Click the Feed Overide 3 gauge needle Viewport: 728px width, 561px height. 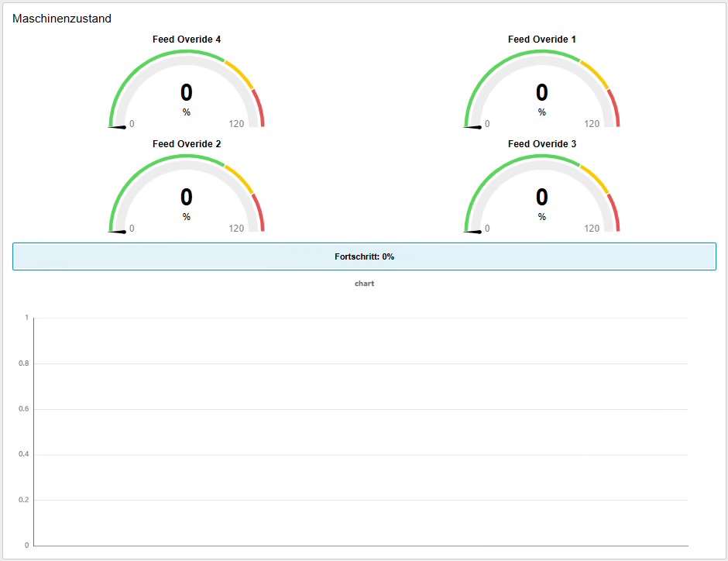[472, 232]
